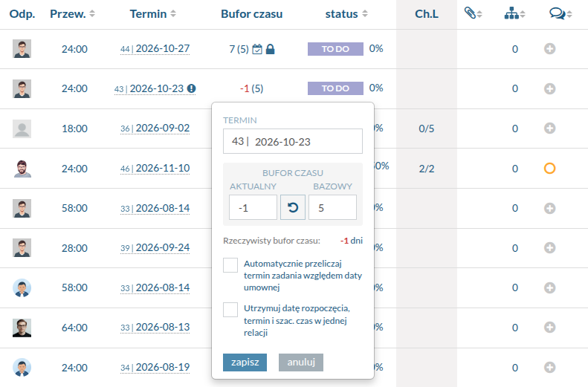
Task: Click the lock icon next to buffer 7 (5)
Action: click(x=270, y=49)
